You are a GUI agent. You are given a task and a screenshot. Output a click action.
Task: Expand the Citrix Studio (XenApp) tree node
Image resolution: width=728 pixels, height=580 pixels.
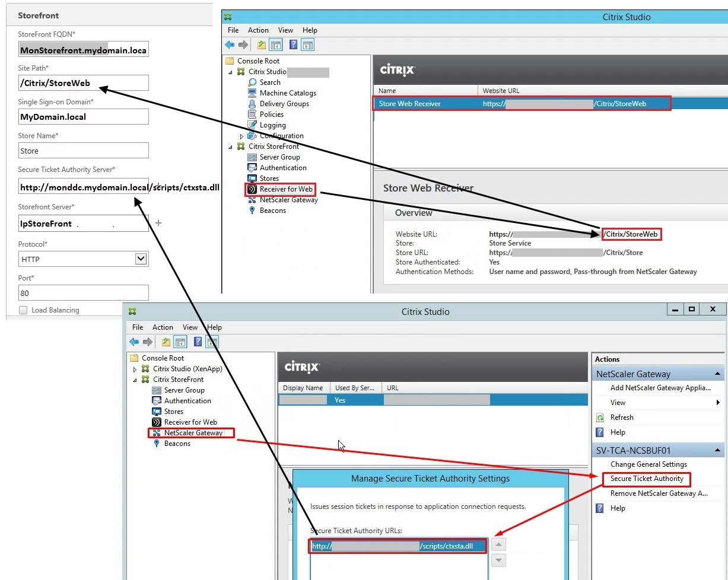point(135,369)
